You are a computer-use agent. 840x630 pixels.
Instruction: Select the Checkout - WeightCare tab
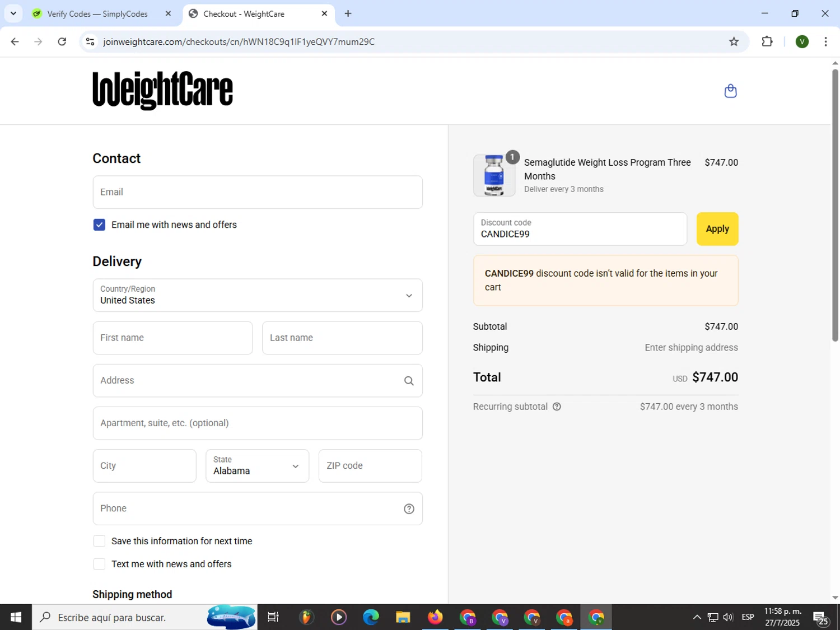(244, 14)
